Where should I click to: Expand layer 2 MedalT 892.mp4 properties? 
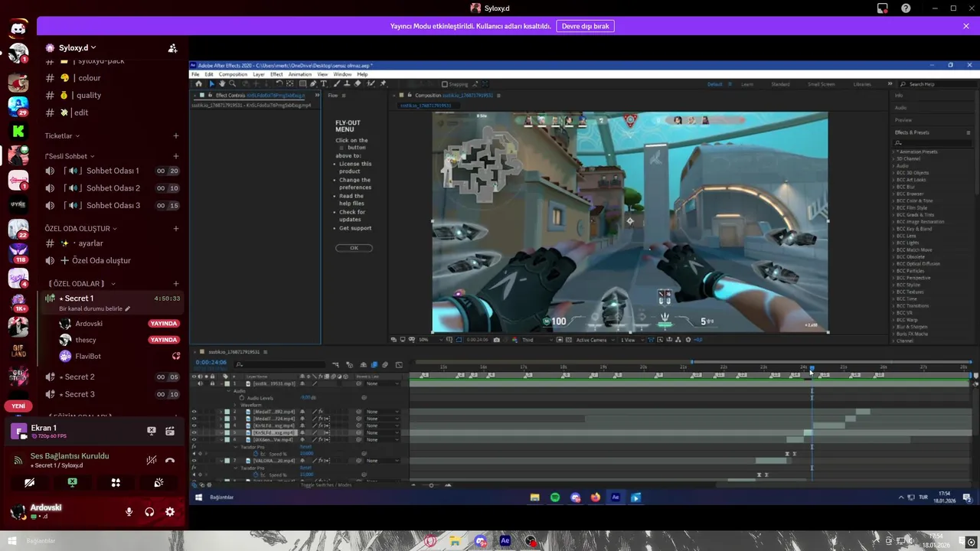(221, 412)
